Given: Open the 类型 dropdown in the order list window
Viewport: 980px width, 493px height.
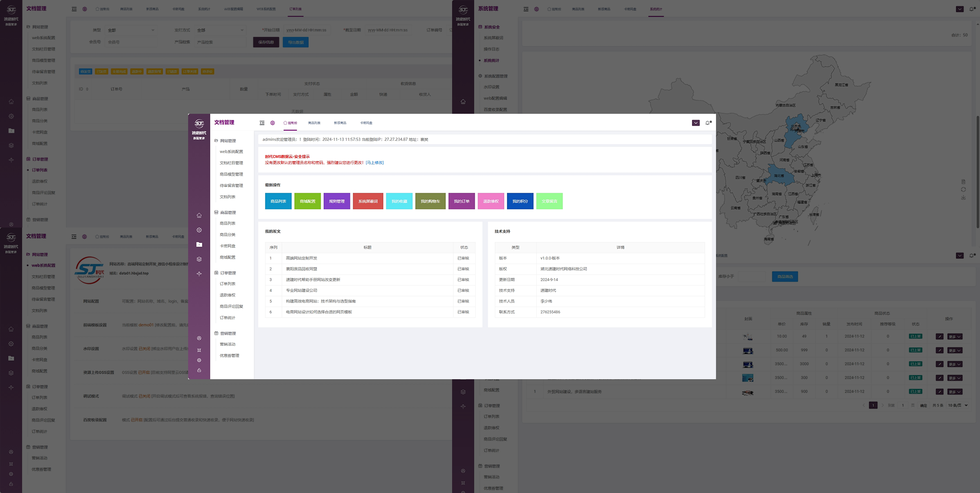Looking at the screenshot, I should click(131, 30).
